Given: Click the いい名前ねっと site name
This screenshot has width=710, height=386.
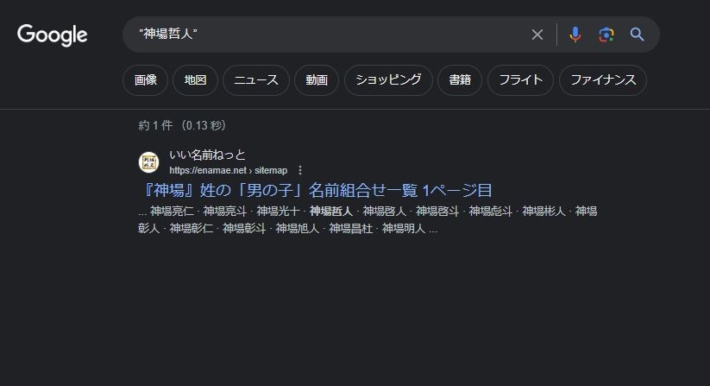Looking at the screenshot, I should 207,155.
